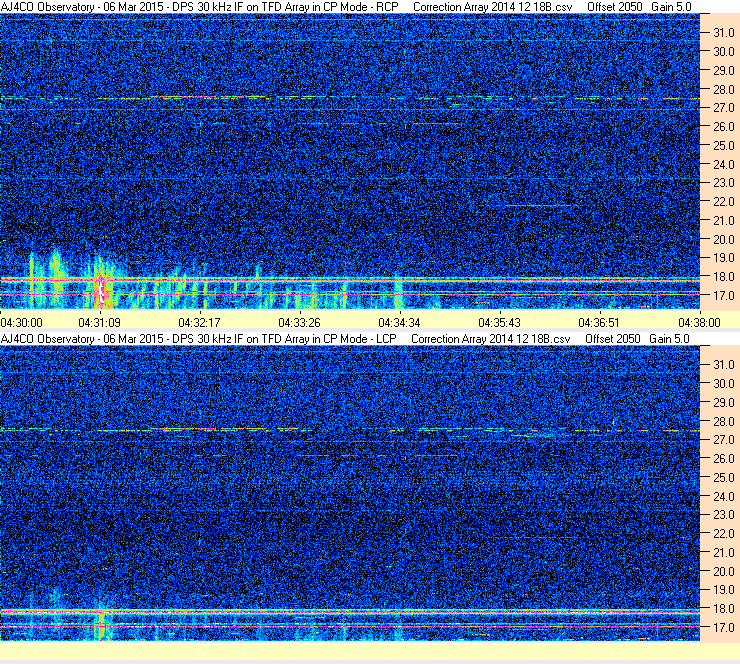
Task: Click the 20.0 frequency label on LCP axis
Action: coord(723,572)
